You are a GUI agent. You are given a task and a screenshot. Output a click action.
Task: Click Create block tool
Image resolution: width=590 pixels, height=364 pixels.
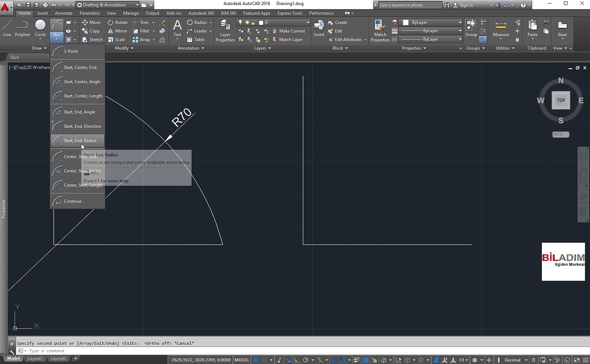pos(338,23)
